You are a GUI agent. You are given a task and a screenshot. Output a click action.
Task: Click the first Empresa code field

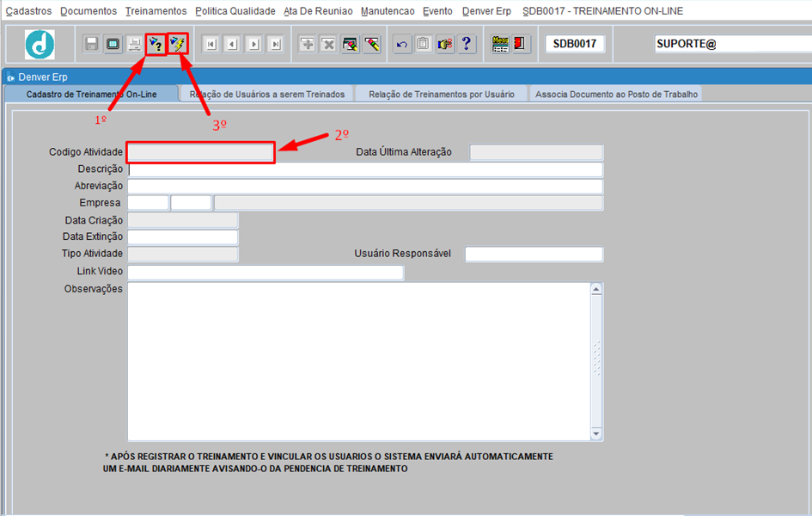(148, 203)
